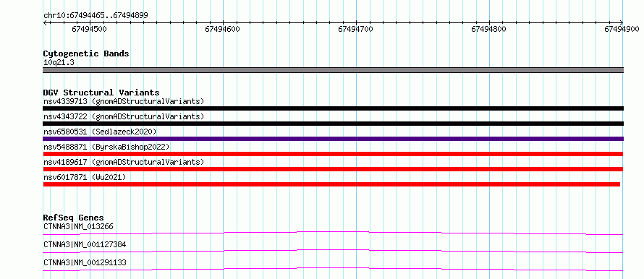
Task: Select the red nsv4189617 variant bar
Action: point(333,169)
